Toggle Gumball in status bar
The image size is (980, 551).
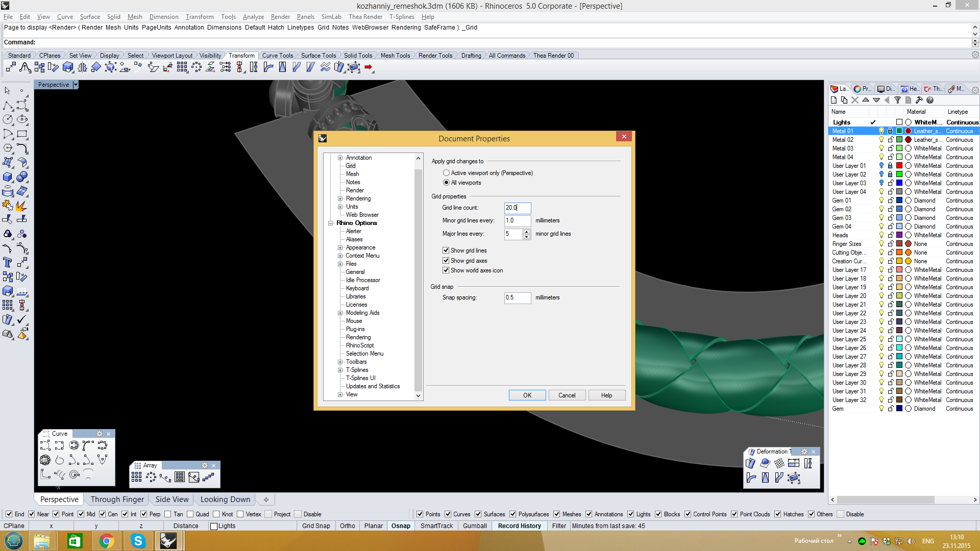coord(475,526)
